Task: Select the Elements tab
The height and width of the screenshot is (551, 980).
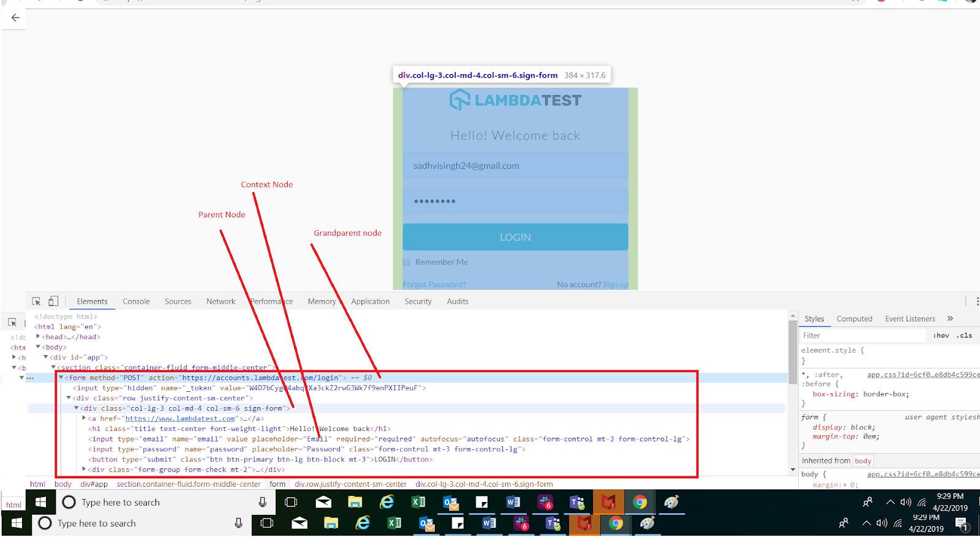Action: point(92,301)
